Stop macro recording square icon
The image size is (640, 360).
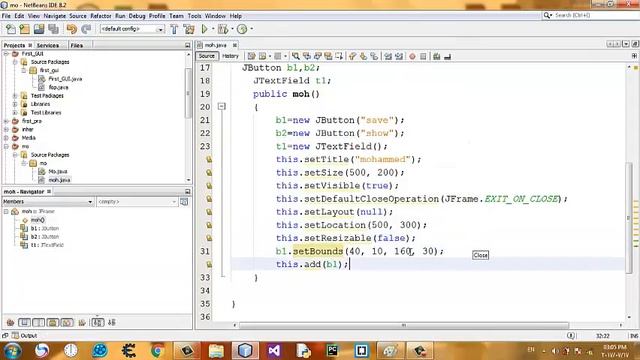423,56
